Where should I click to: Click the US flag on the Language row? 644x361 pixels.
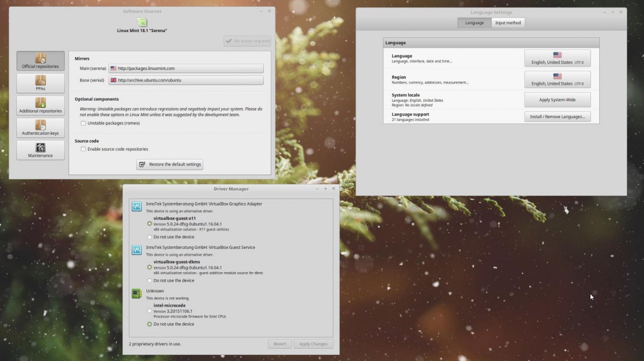point(557,55)
